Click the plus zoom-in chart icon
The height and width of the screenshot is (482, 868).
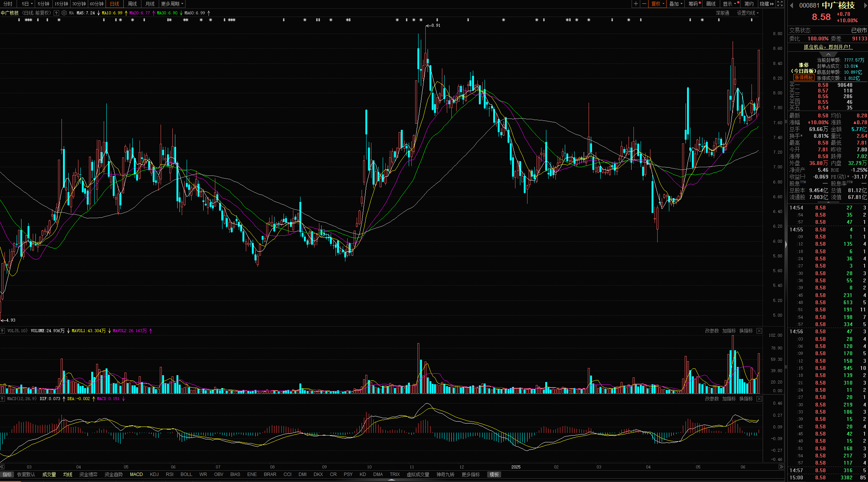tap(636, 4)
